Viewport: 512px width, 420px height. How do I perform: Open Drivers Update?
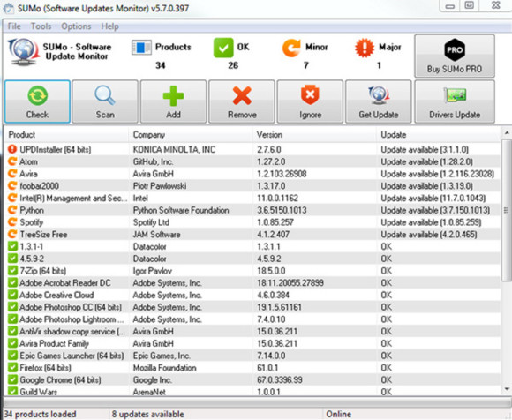pyautogui.click(x=455, y=101)
